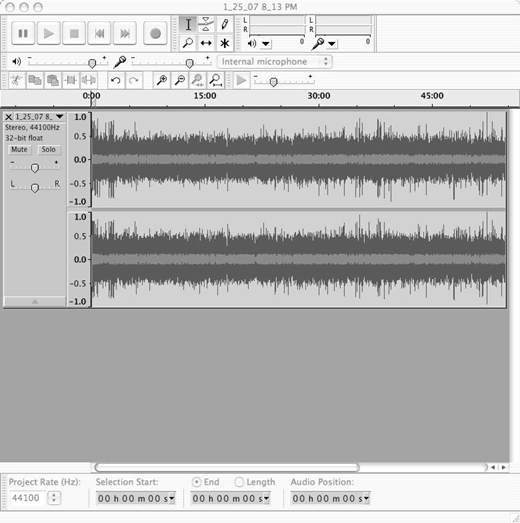Click the scrollbar left arrow

pos(493,467)
